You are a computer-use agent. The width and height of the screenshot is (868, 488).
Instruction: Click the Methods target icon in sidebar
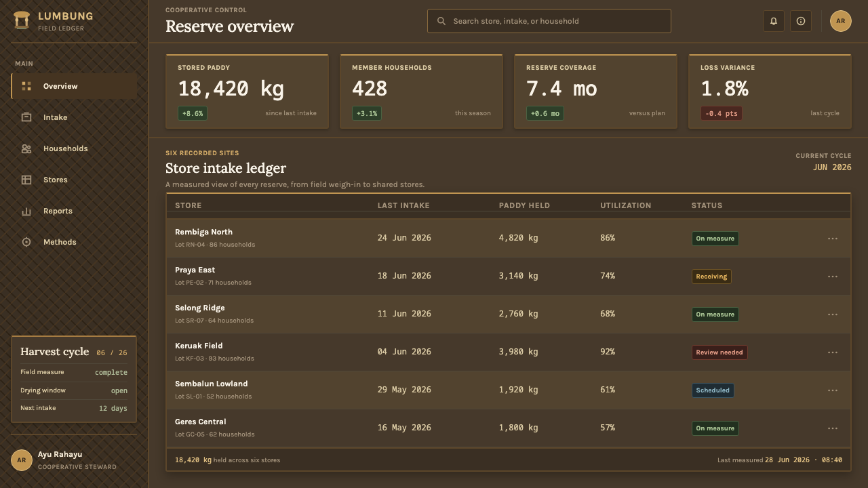(x=26, y=242)
